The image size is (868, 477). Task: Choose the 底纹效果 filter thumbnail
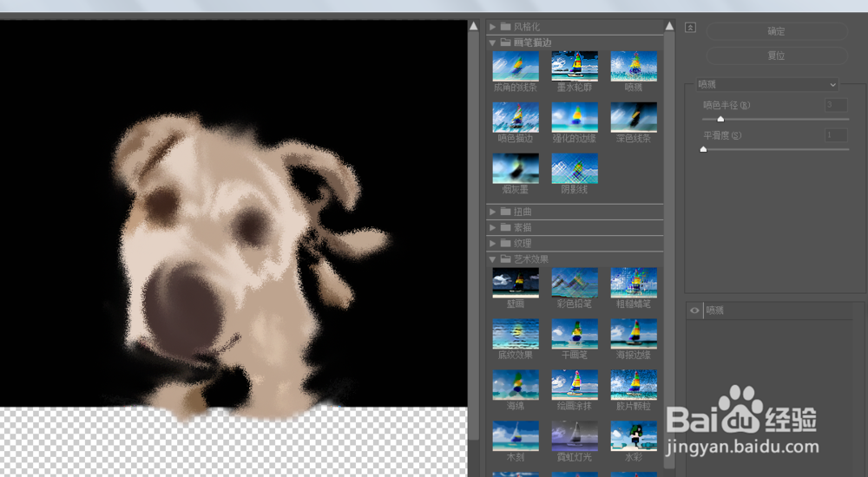(516, 334)
